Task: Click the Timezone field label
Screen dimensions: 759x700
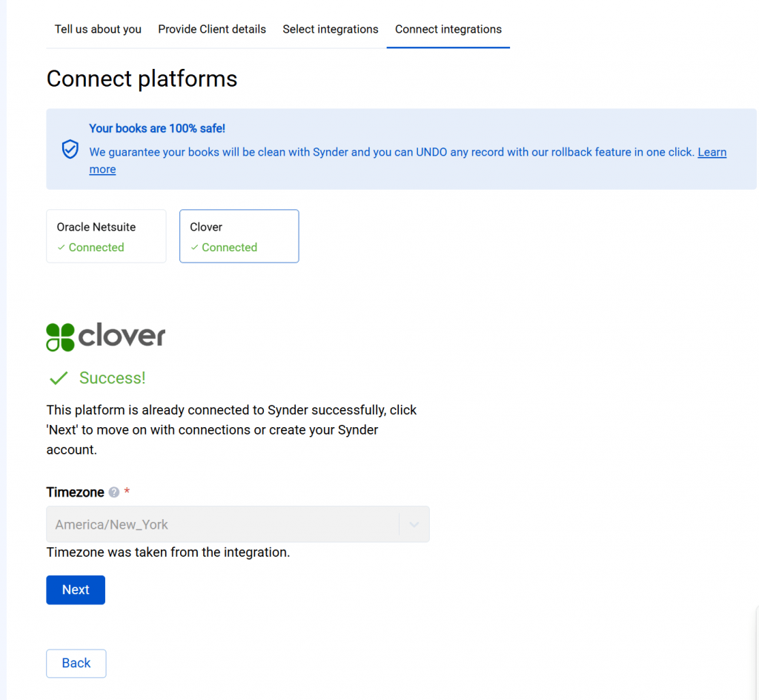Action: (x=75, y=492)
